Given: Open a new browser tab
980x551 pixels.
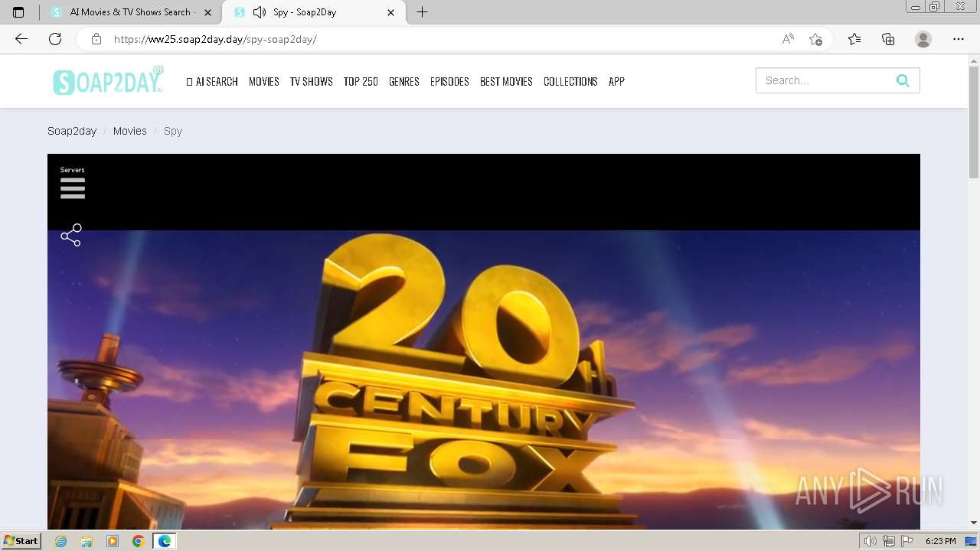Looking at the screenshot, I should click(x=422, y=12).
